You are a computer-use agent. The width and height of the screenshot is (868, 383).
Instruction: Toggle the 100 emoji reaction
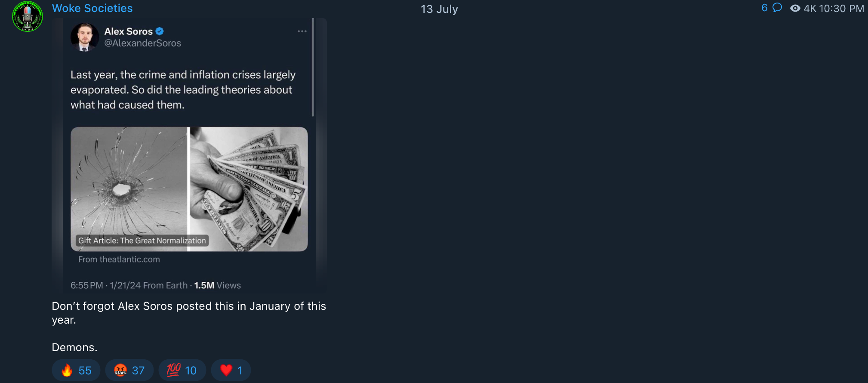182,370
